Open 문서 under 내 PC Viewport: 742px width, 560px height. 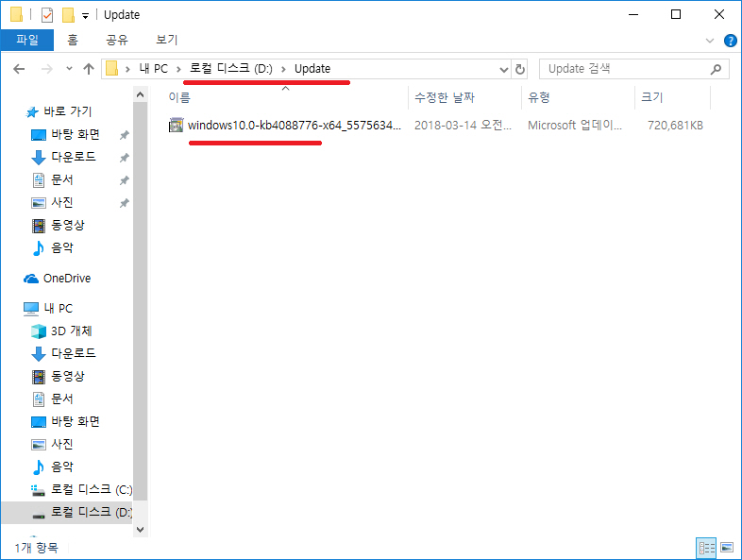pyautogui.click(x=62, y=399)
